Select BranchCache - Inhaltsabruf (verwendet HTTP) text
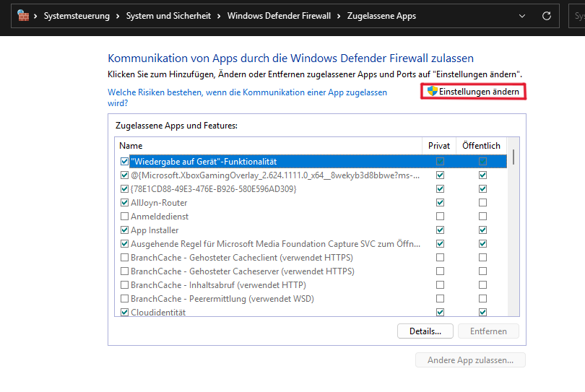The width and height of the screenshot is (585, 392). click(218, 285)
